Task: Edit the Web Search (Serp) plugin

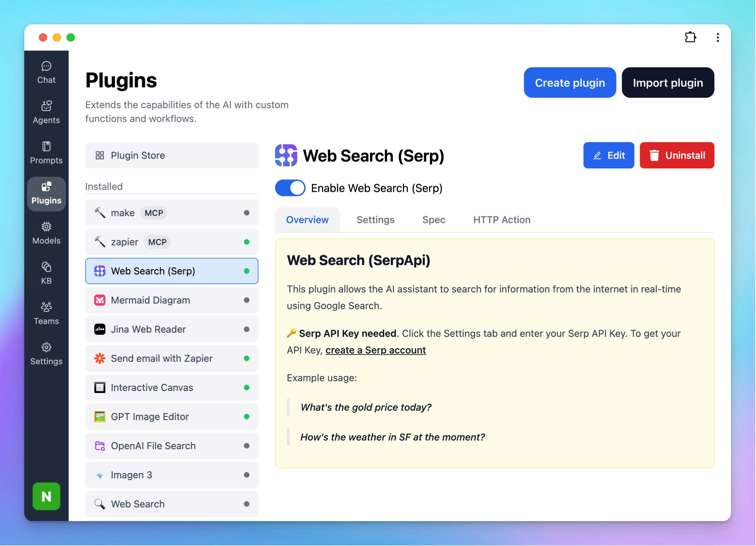Action: tap(609, 155)
